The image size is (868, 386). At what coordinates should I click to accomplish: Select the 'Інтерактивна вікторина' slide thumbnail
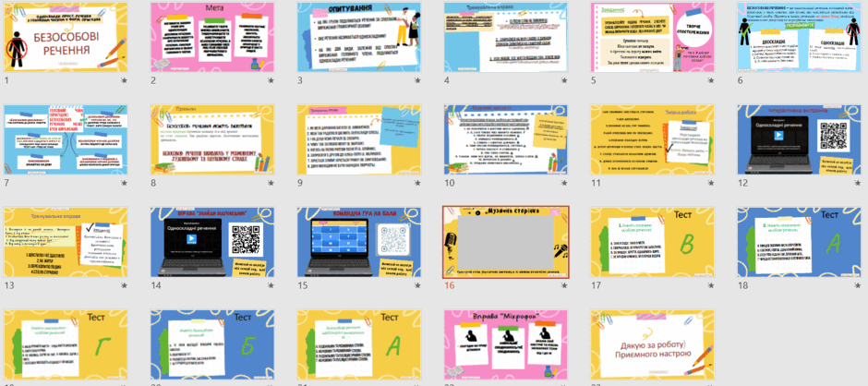(x=800, y=139)
